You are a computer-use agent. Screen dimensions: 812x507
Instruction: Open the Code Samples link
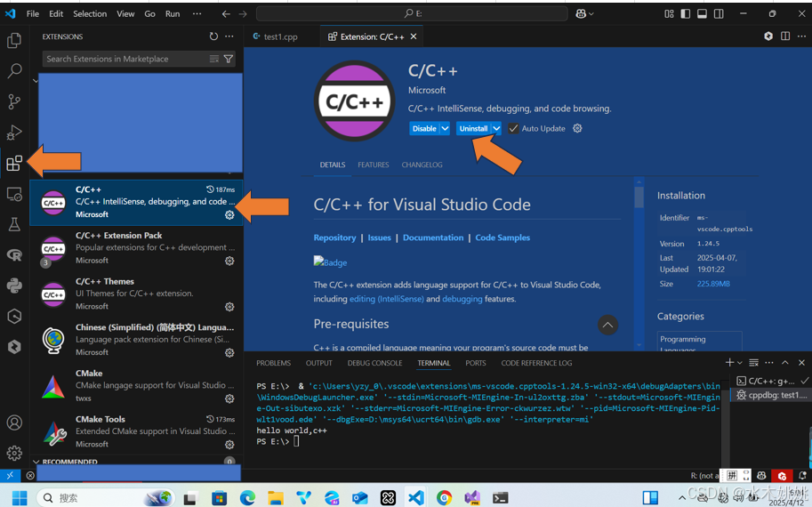coord(502,237)
